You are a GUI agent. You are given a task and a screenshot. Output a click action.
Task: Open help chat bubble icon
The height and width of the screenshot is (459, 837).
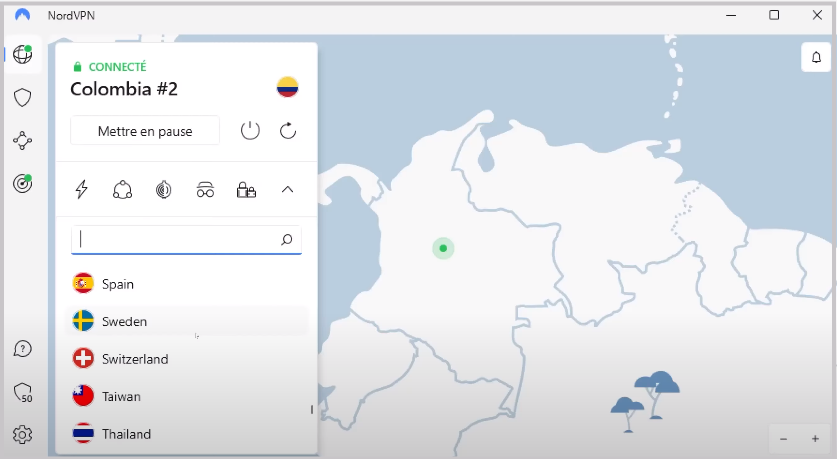point(22,349)
